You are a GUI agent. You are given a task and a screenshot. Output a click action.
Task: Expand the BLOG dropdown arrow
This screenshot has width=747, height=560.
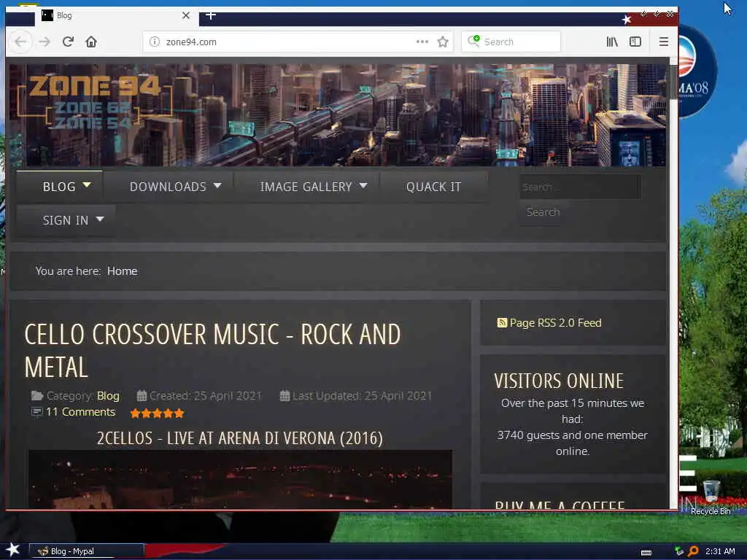click(87, 184)
